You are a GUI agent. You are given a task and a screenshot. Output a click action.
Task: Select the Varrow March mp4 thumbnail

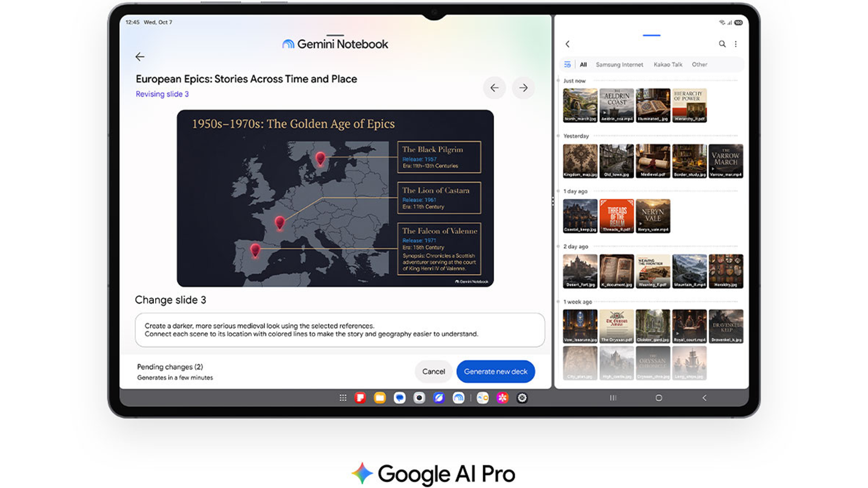[x=726, y=161]
